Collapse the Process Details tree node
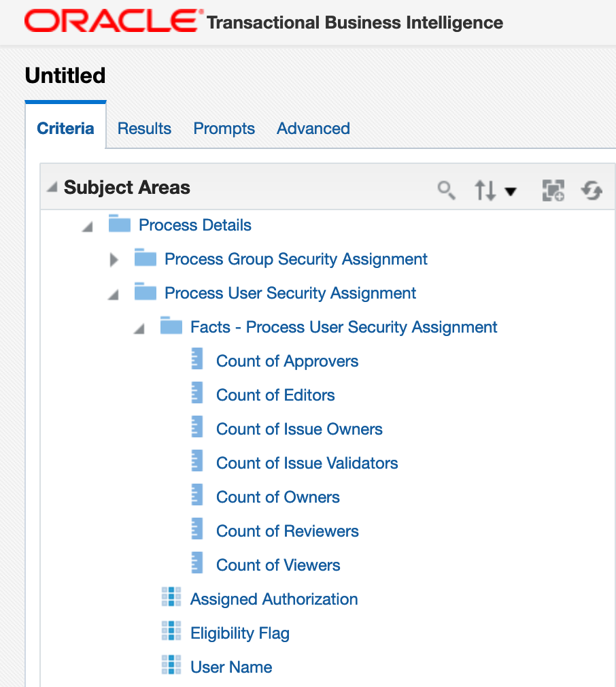Screen dimensions: 616x687 (88, 227)
